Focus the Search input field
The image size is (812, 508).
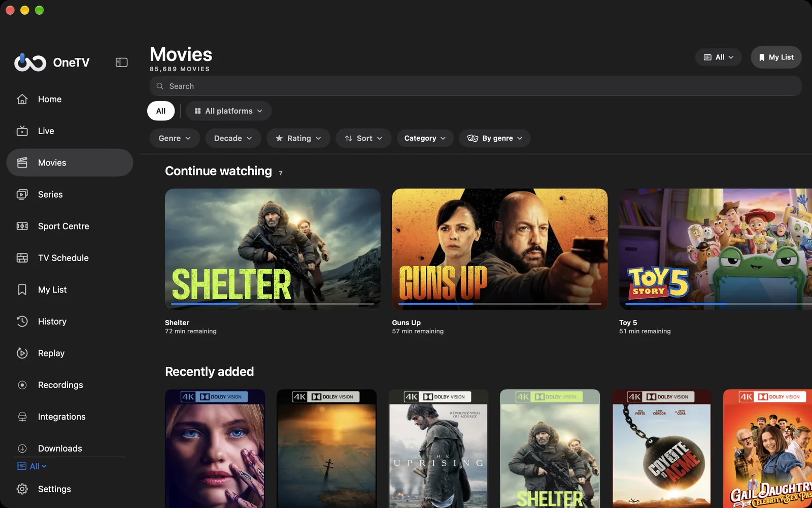click(476, 86)
